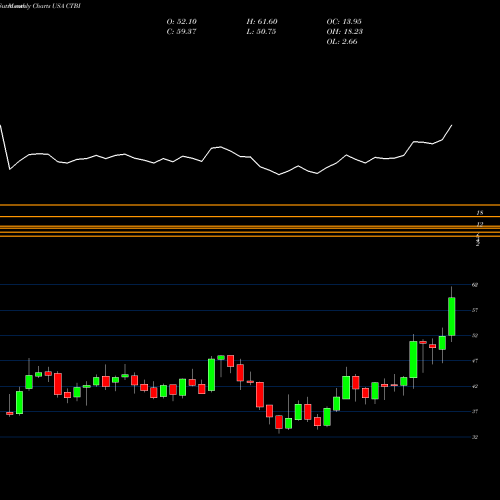
Task: Click the OC: 13.95 reading
Action: tap(344, 22)
